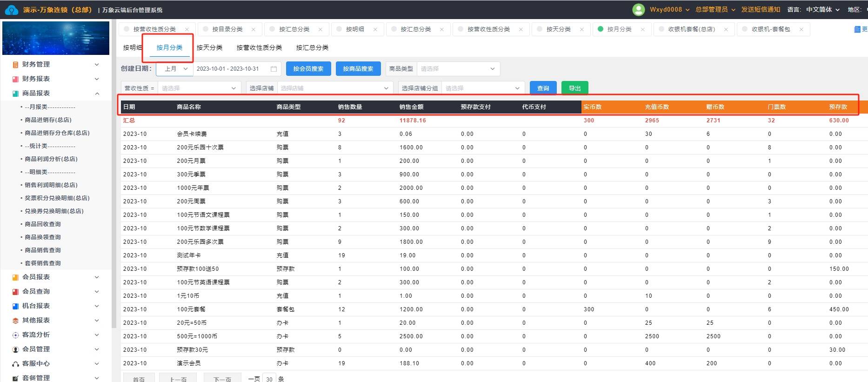Click the 财务管理 sidebar icon
The width and height of the screenshot is (868, 382).
[x=15, y=65]
